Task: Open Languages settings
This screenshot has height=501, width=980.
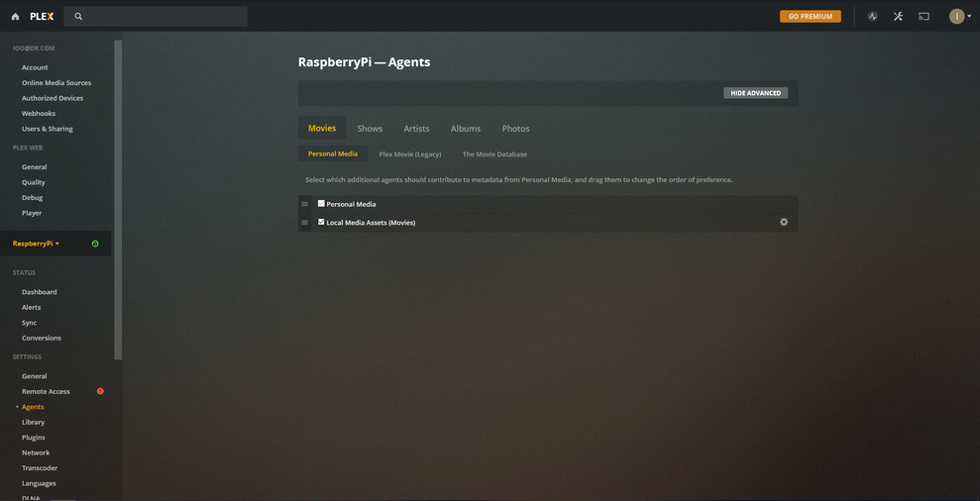Action: tap(39, 483)
